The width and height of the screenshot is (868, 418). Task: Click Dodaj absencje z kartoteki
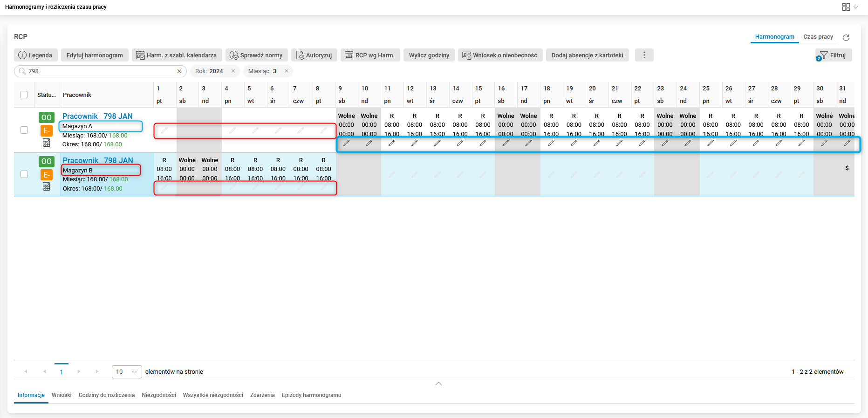(x=588, y=55)
